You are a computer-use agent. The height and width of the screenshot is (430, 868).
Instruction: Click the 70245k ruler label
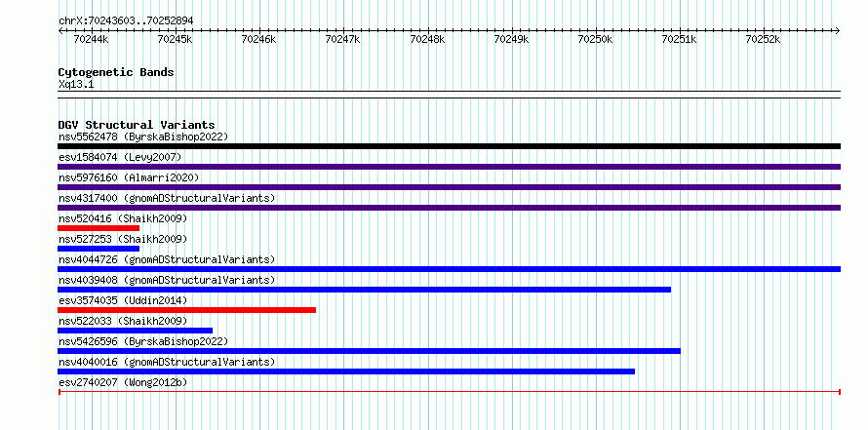(175, 39)
